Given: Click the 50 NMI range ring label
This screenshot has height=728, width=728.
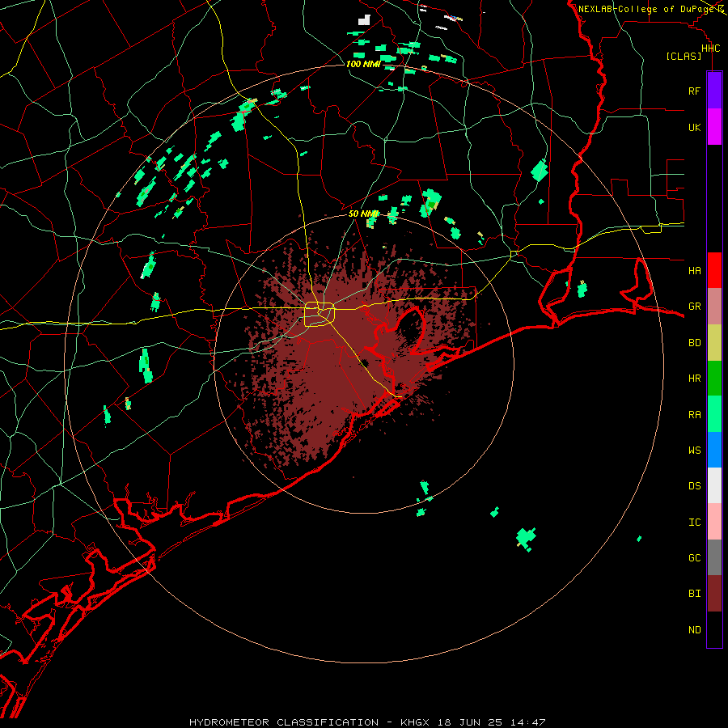Looking at the screenshot, I should tap(363, 214).
